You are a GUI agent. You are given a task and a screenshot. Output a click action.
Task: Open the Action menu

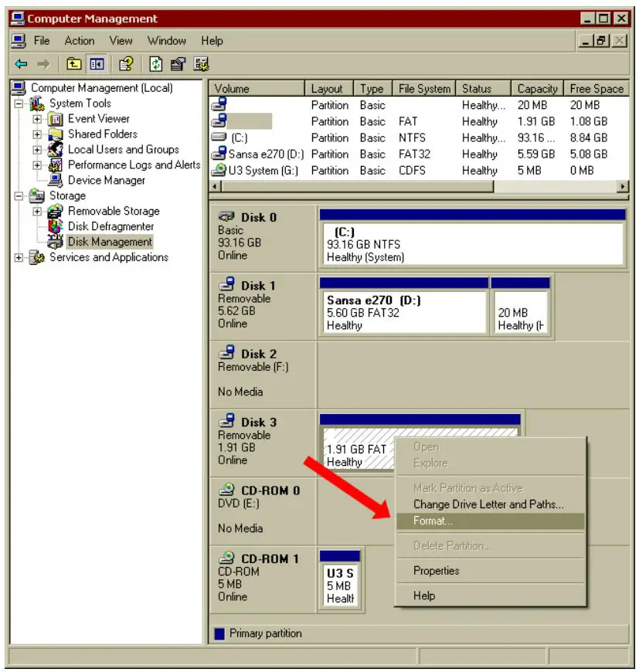[80, 40]
